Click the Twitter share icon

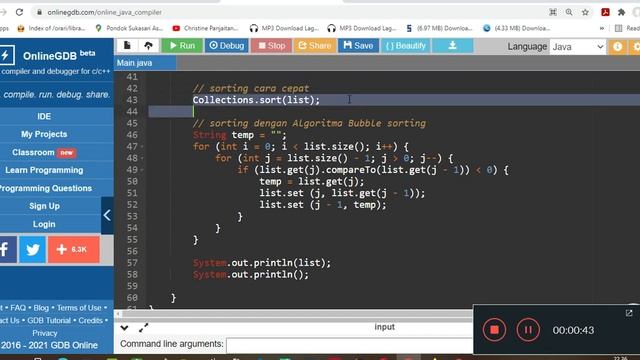pyautogui.click(x=33, y=249)
